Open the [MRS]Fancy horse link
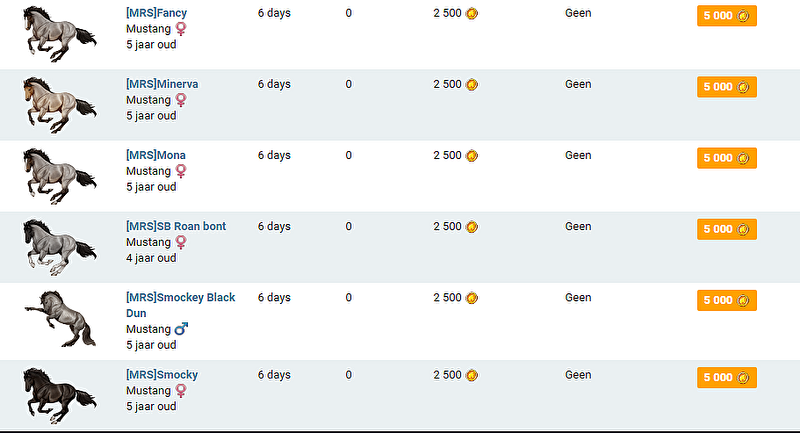Screen dimensions: 800x433 [156, 13]
